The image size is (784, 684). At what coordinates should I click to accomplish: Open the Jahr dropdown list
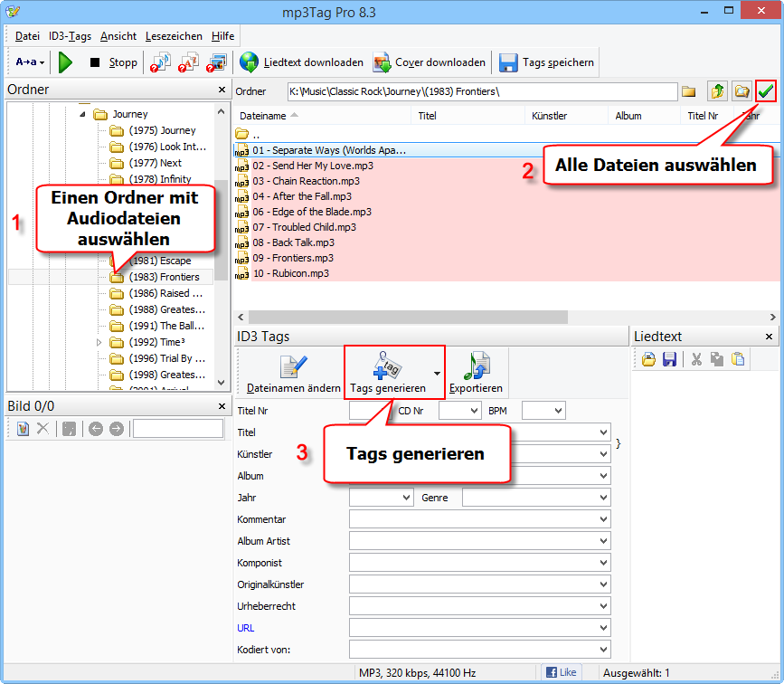click(x=406, y=498)
